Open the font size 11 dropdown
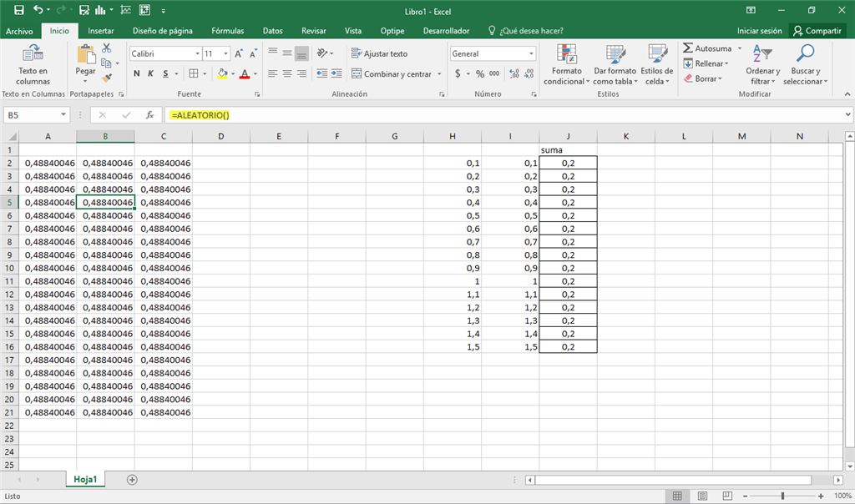Screen dimensions: 855x504 [225, 53]
